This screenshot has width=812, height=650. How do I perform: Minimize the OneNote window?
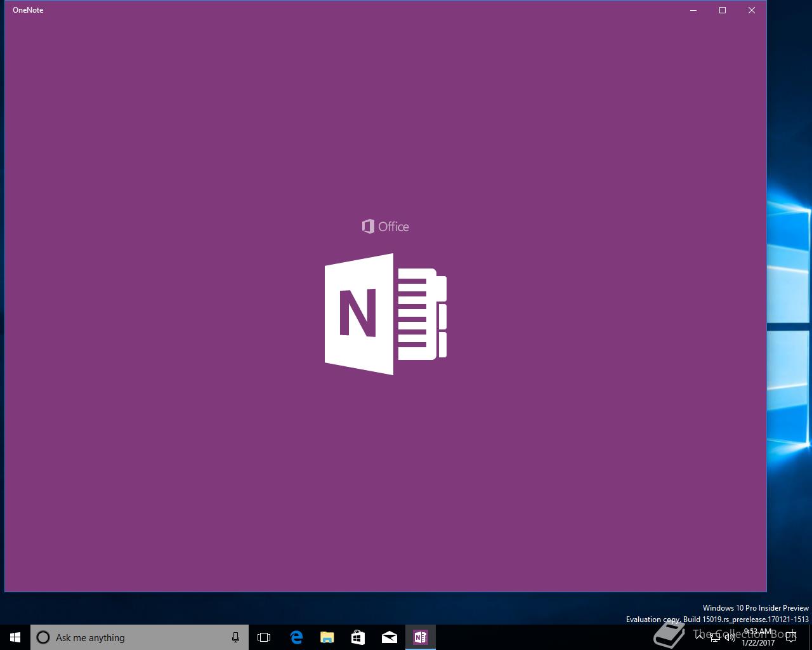click(693, 10)
